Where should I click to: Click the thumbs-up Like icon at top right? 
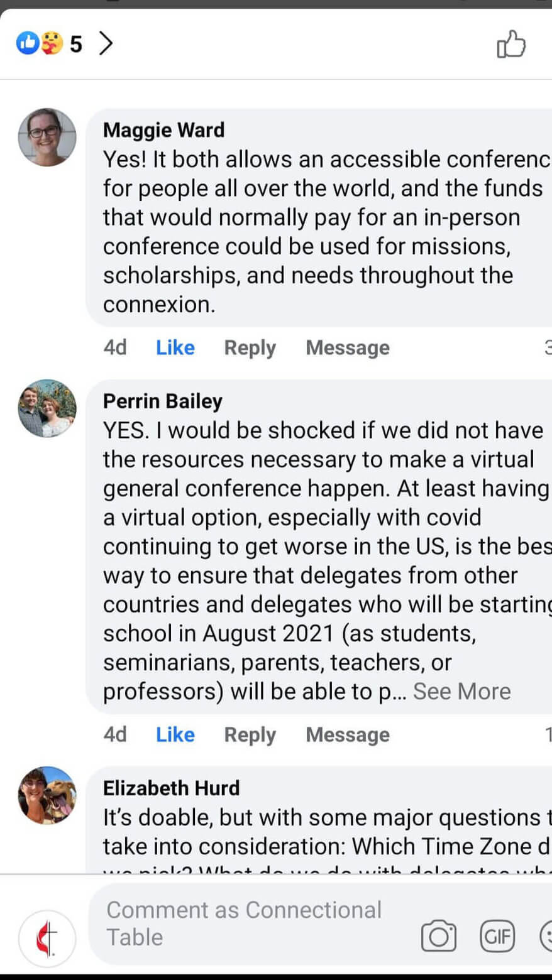click(x=511, y=44)
